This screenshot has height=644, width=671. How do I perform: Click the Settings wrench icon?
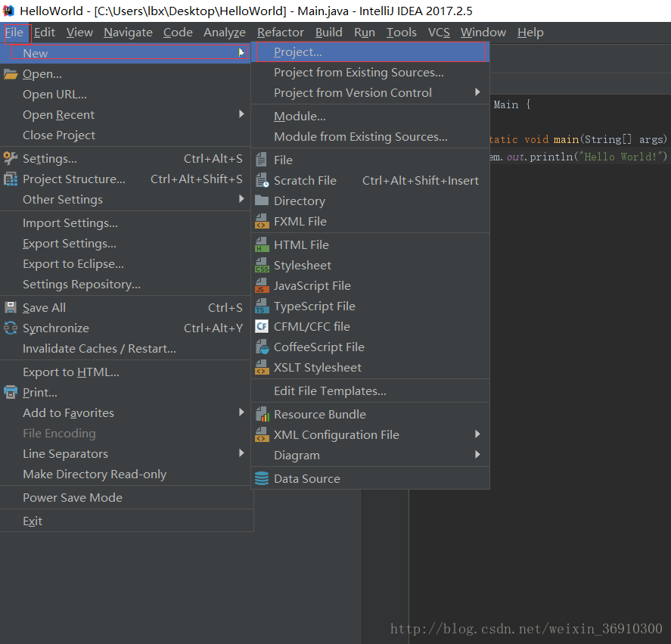coord(11,158)
